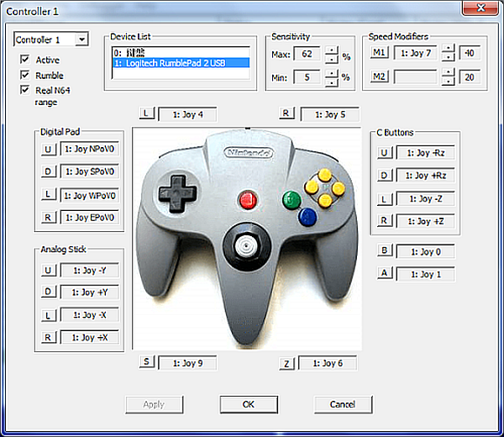Click Digital Pad field Joy NPoV0
The height and width of the screenshot is (437, 504).
click(90, 149)
